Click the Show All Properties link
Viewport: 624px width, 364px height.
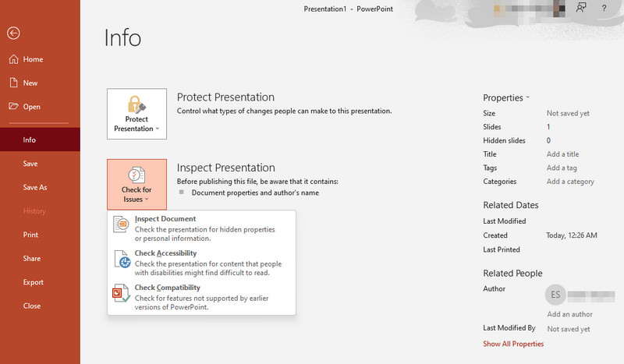coord(513,344)
